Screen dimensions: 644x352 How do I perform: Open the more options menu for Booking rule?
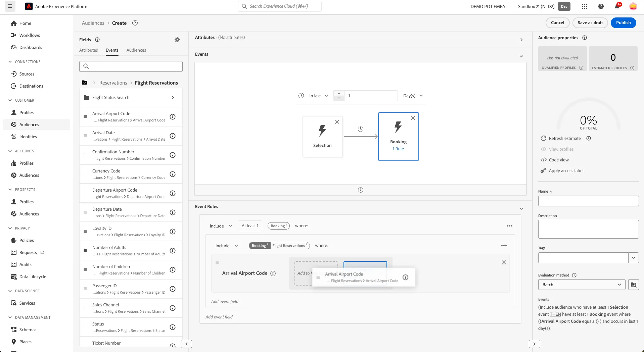[510, 226]
